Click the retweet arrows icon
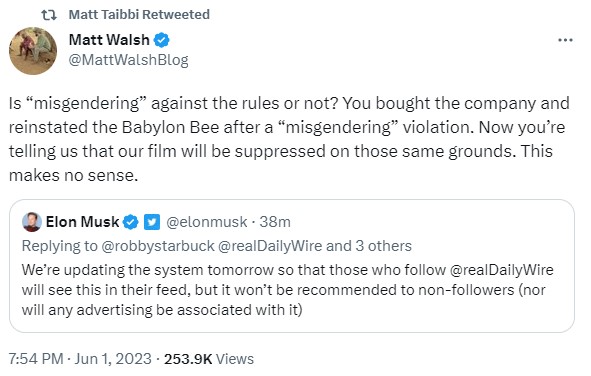591x376 pixels. 49,15
